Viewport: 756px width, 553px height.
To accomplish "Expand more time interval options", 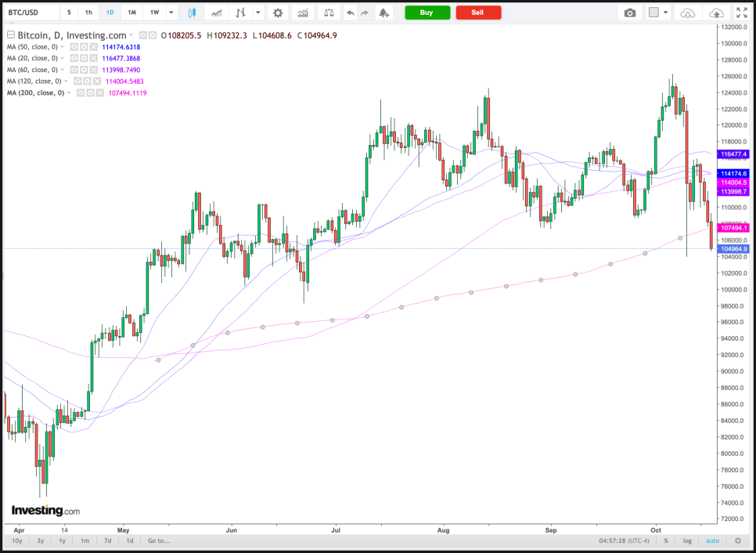I will click(x=171, y=13).
